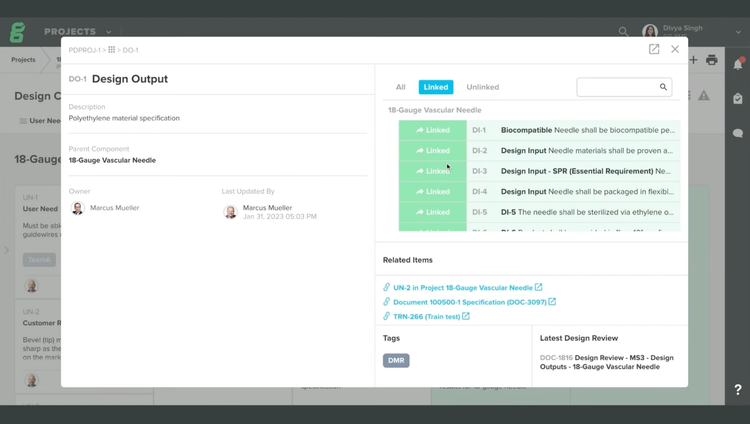Open the tasks clipboard icon in sidebar
Viewport: 750px width, 424px height.
coord(738,98)
